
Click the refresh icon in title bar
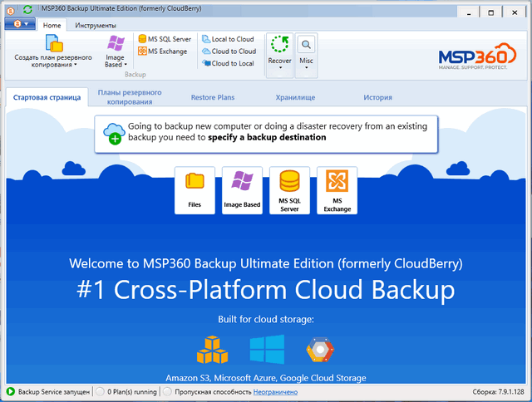pyautogui.click(x=29, y=9)
